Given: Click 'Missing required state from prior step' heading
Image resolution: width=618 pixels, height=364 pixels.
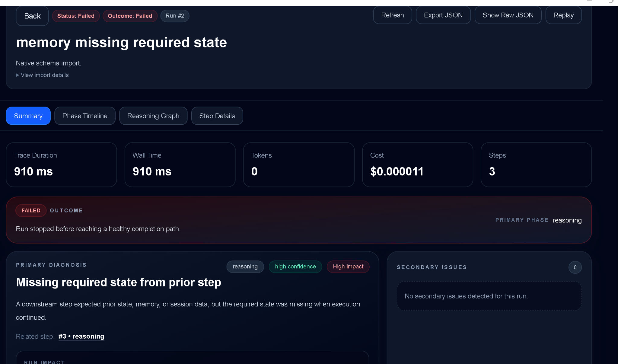Looking at the screenshot, I should [x=119, y=282].
